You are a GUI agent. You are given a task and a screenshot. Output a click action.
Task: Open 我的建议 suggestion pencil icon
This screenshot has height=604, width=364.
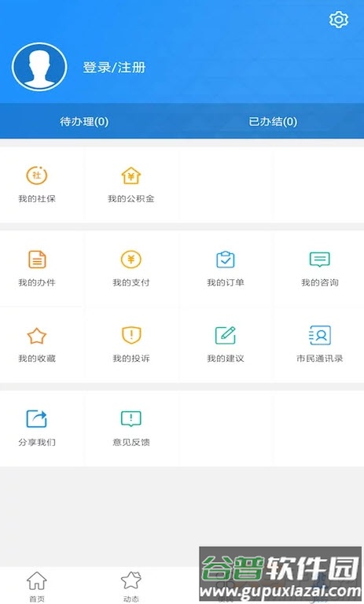tap(226, 335)
